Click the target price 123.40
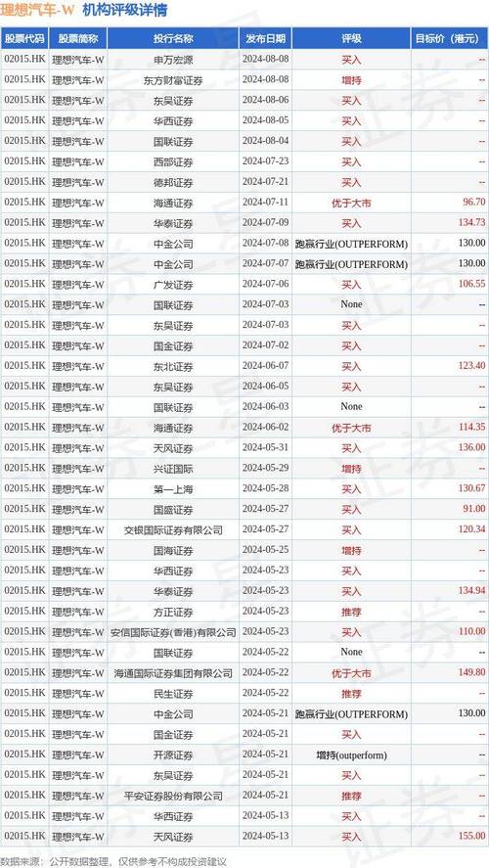This screenshot has height=868, width=489. [x=471, y=365]
